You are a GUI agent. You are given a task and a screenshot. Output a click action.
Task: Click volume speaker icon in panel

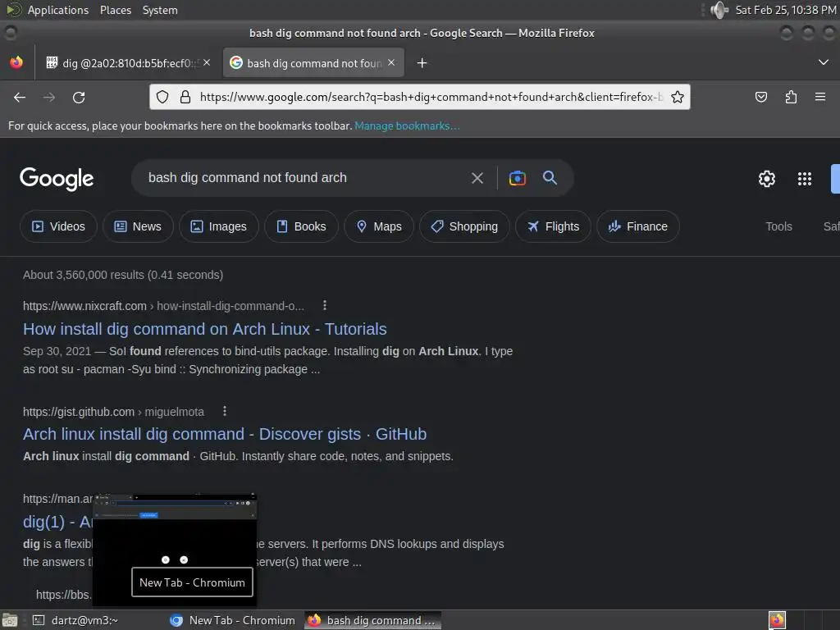click(719, 10)
